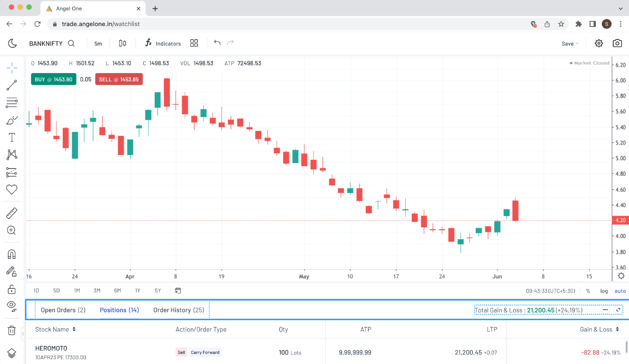
Task: Open chart settings gear icon
Action: (599, 43)
